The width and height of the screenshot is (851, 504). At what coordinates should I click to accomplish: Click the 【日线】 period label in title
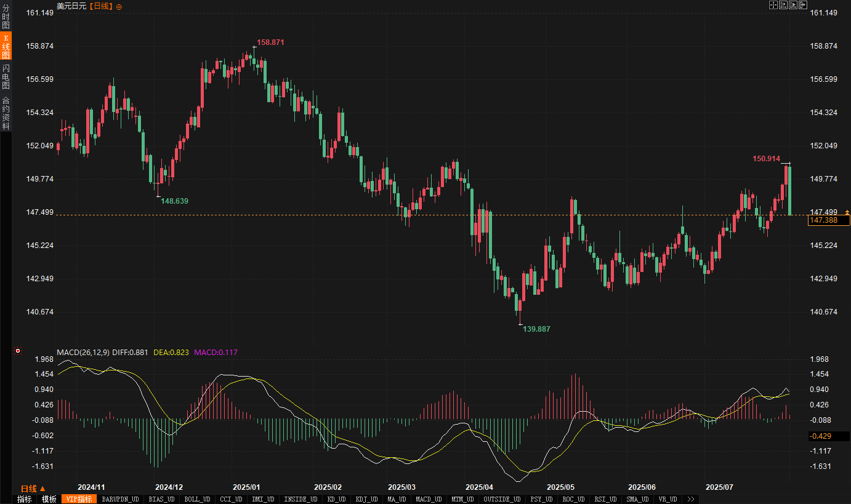point(101,6)
